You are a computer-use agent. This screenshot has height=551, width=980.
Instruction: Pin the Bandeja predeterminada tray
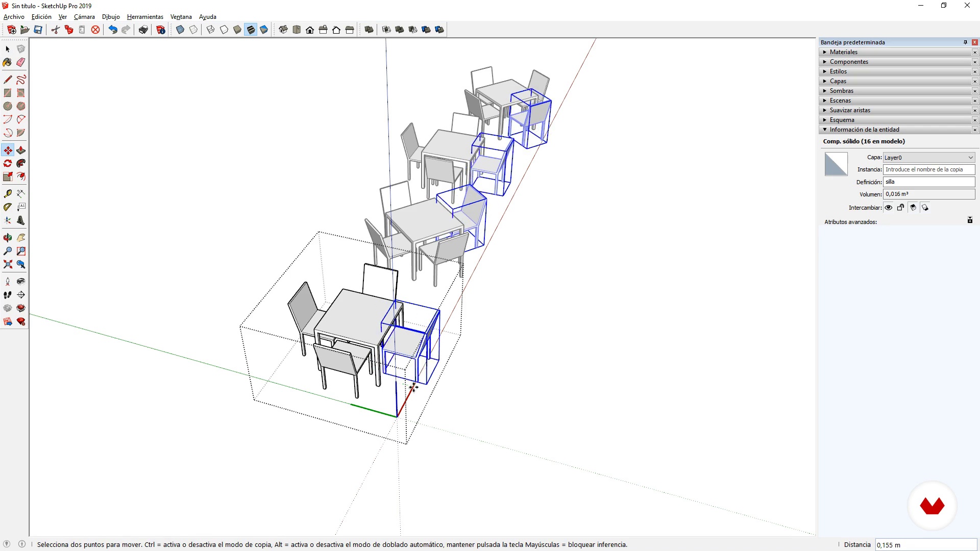[x=965, y=42]
